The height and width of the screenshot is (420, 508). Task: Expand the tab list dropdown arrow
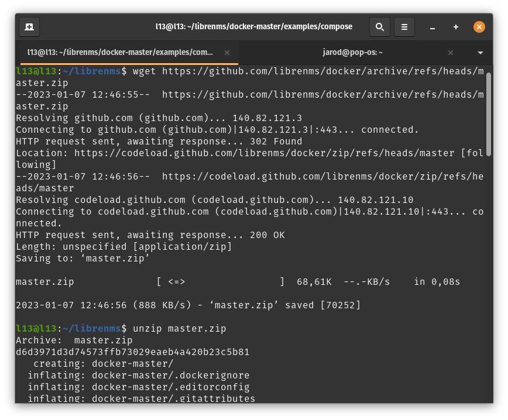tap(480, 53)
